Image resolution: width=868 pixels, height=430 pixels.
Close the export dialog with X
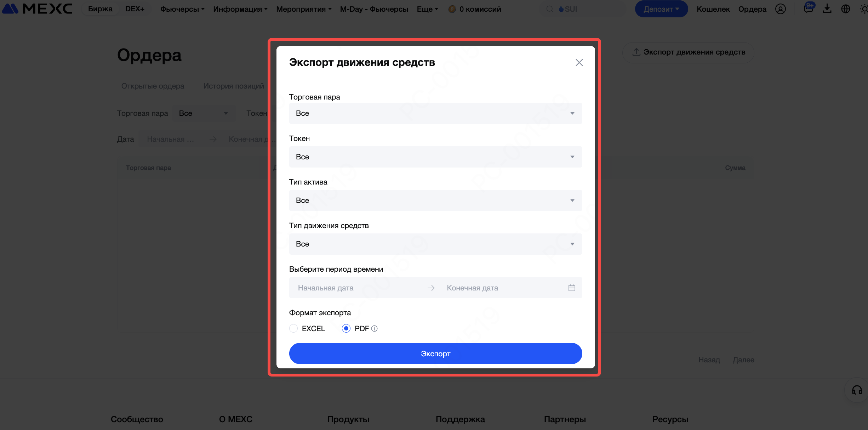[579, 63]
